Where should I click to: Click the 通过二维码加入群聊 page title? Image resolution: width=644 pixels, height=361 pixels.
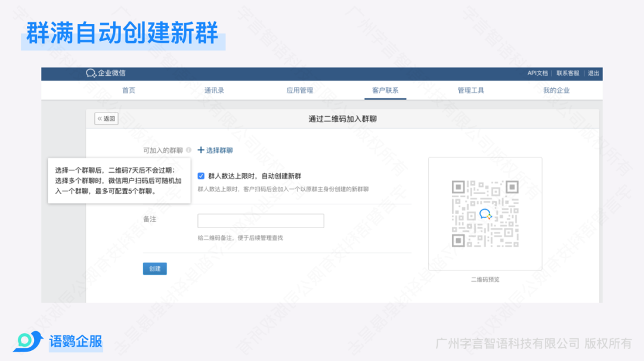342,119
